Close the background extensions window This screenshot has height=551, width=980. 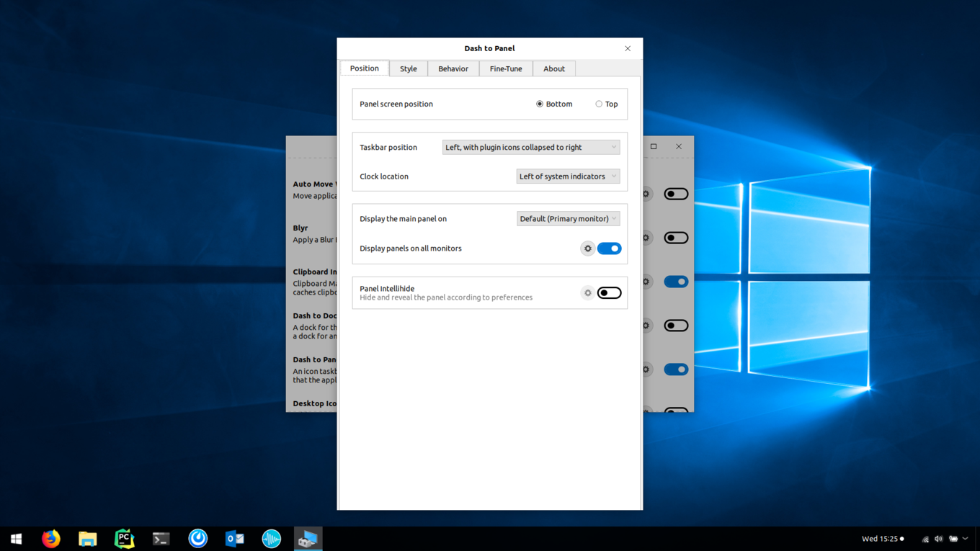(x=679, y=146)
